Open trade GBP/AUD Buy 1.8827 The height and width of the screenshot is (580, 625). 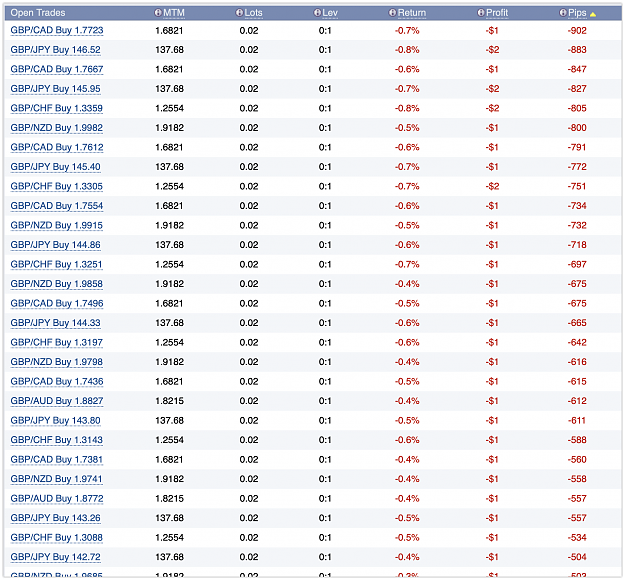coord(57,401)
